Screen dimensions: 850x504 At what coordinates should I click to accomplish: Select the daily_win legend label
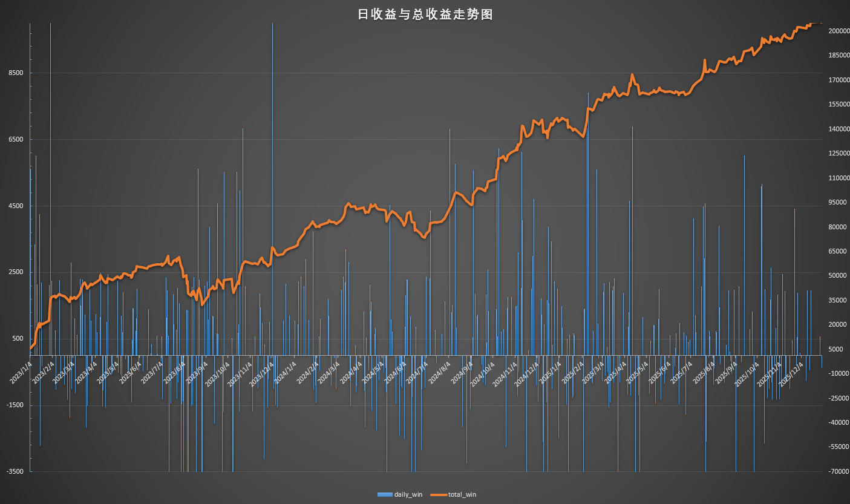pos(408,495)
